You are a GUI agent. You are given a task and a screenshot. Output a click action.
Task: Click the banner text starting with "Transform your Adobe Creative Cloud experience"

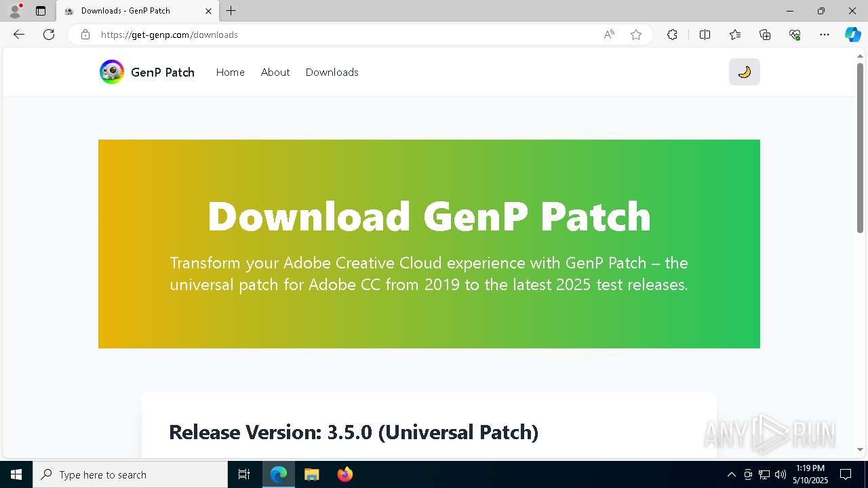tap(429, 274)
